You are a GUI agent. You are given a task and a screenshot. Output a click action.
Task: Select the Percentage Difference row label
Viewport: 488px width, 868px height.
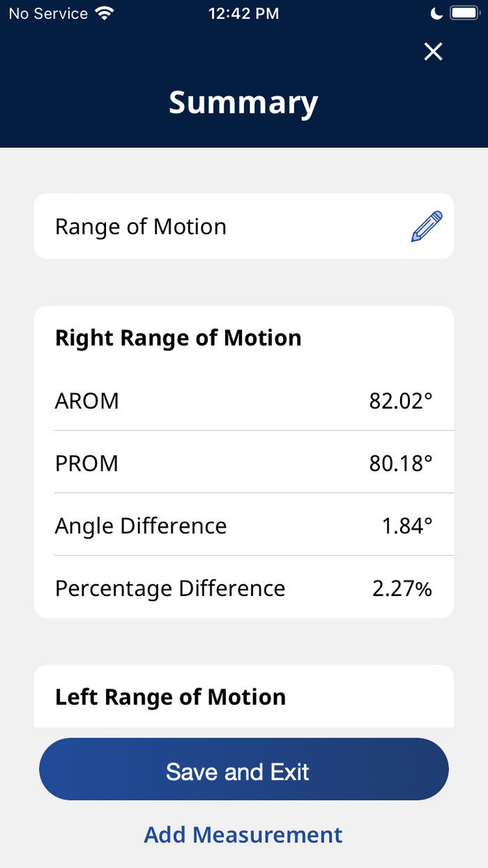click(170, 588)
